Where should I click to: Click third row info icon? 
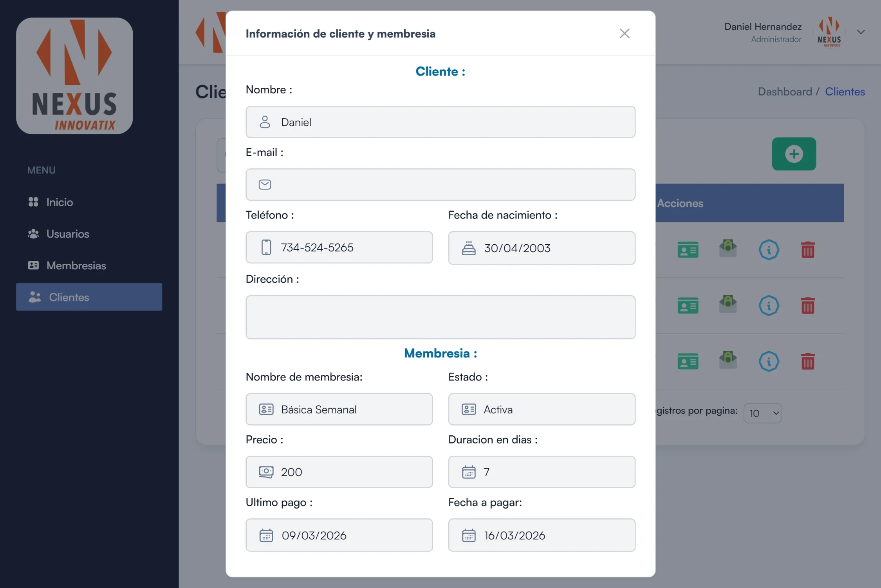point(769,361)
